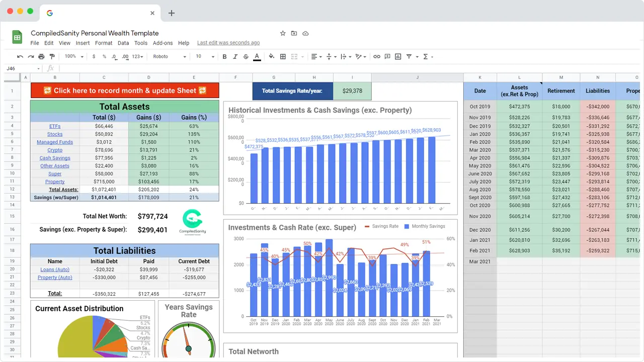Open the Merge cells dropdown arrow

pos(303,57)
